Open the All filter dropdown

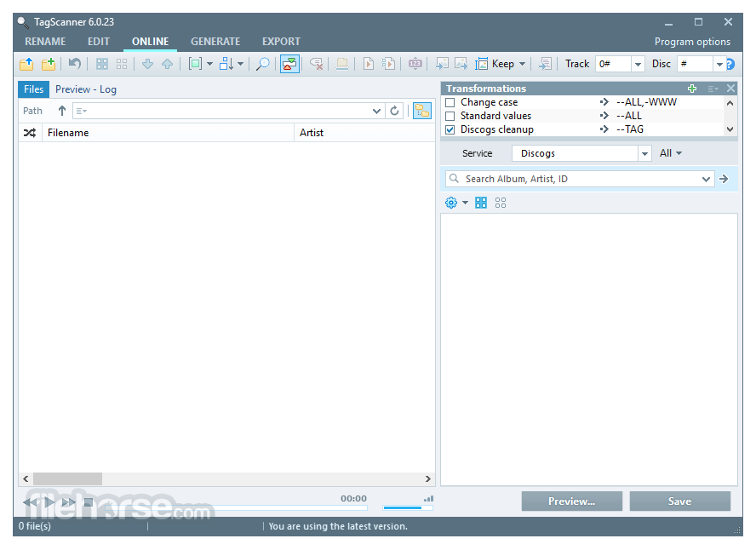(671, 153)
